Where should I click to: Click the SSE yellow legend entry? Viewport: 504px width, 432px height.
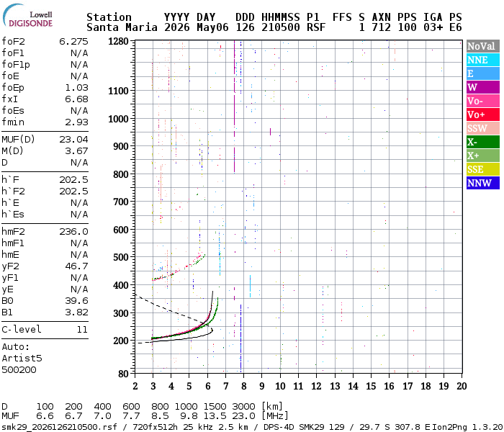pos(483,169)
